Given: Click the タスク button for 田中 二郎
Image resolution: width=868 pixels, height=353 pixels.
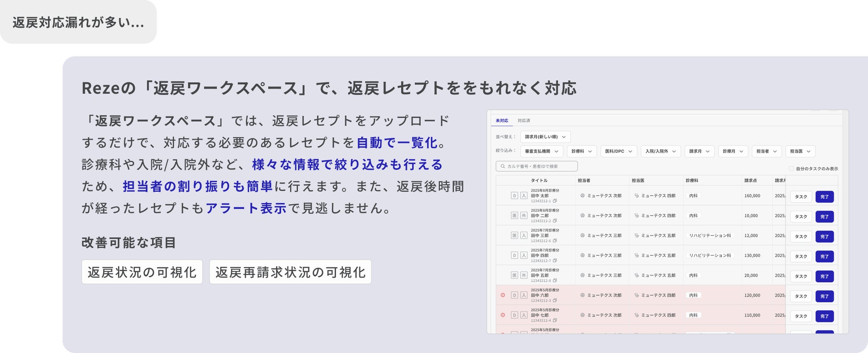Looking at the screenshot, I should click(801, 217).
